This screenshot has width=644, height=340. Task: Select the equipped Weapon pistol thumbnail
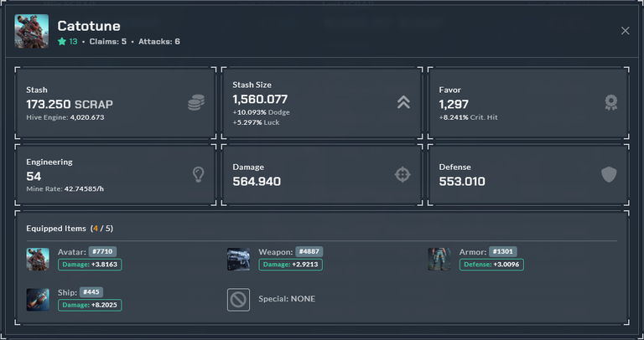tap(239, 260)
